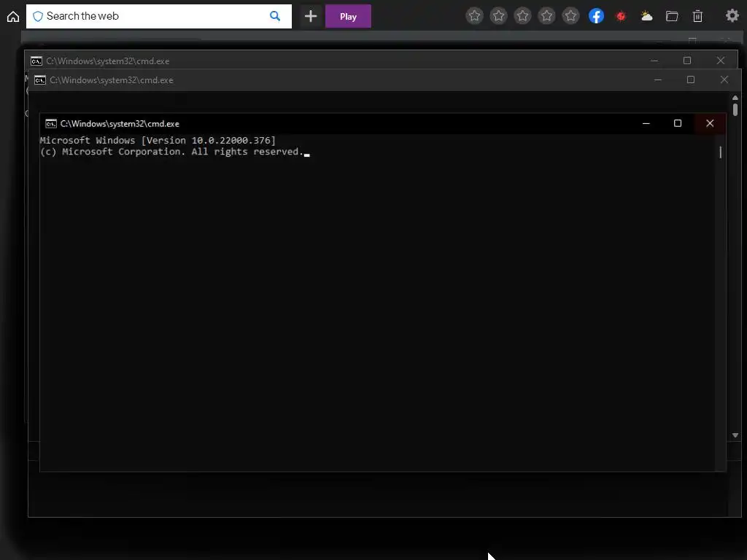747x560 pixels.
Task: Open the weather icon
Action: tap(646, 16)
